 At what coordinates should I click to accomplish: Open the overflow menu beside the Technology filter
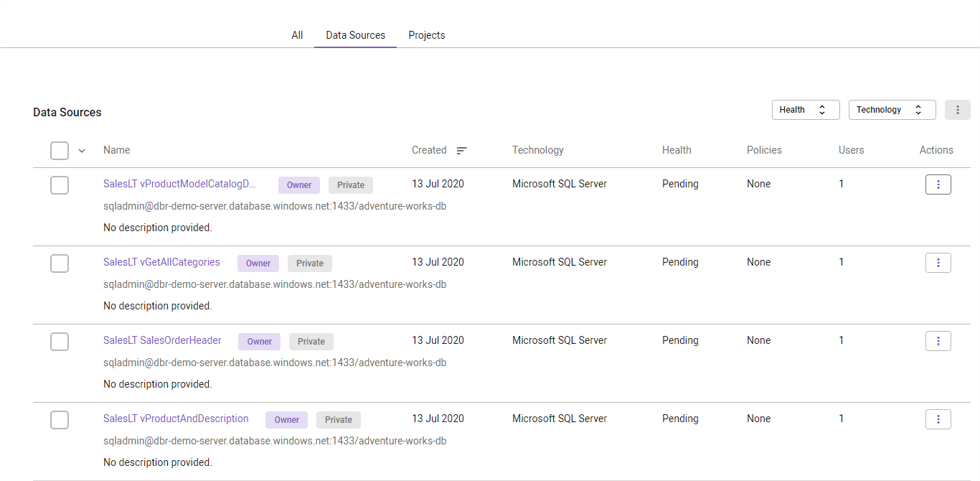[x=957, y=109]
